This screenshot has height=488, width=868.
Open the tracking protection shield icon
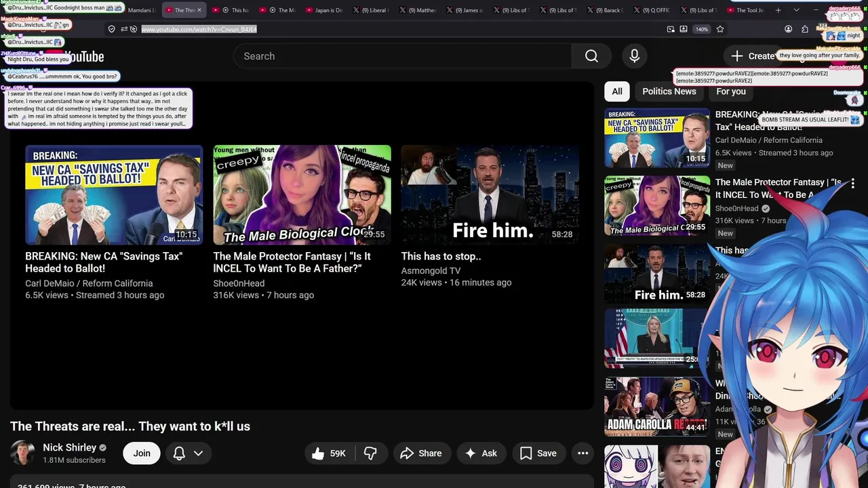(112, 29)
